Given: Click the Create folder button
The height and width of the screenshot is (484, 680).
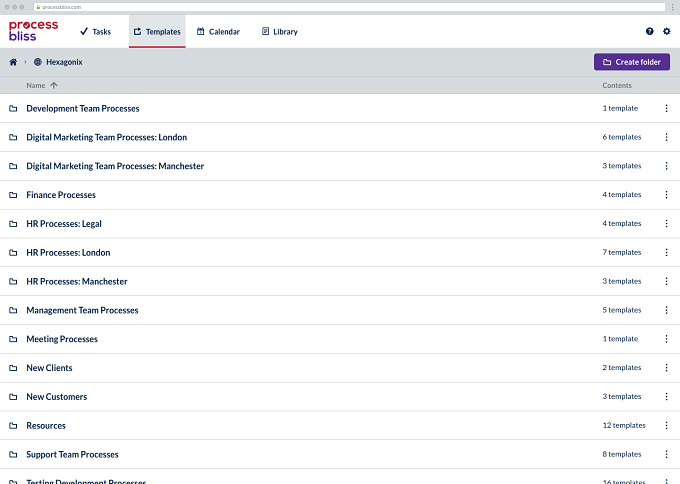Looking at the screenshot, I should pos(631,62).
